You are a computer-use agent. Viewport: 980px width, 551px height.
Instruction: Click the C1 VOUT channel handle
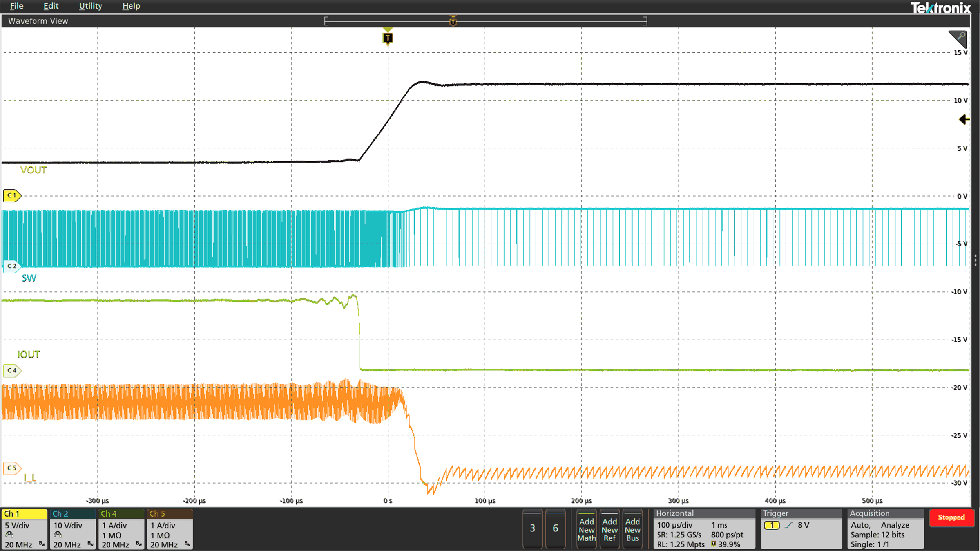coord(12,195)
